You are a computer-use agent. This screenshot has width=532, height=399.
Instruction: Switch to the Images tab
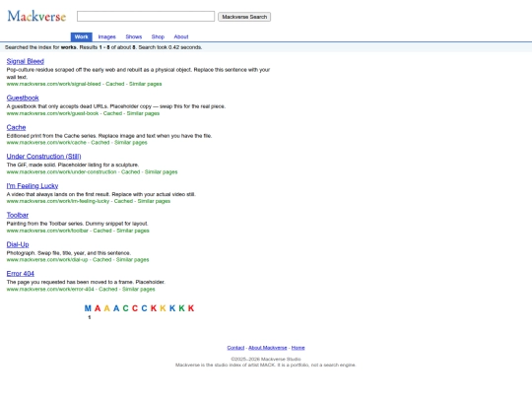(106, 36)
